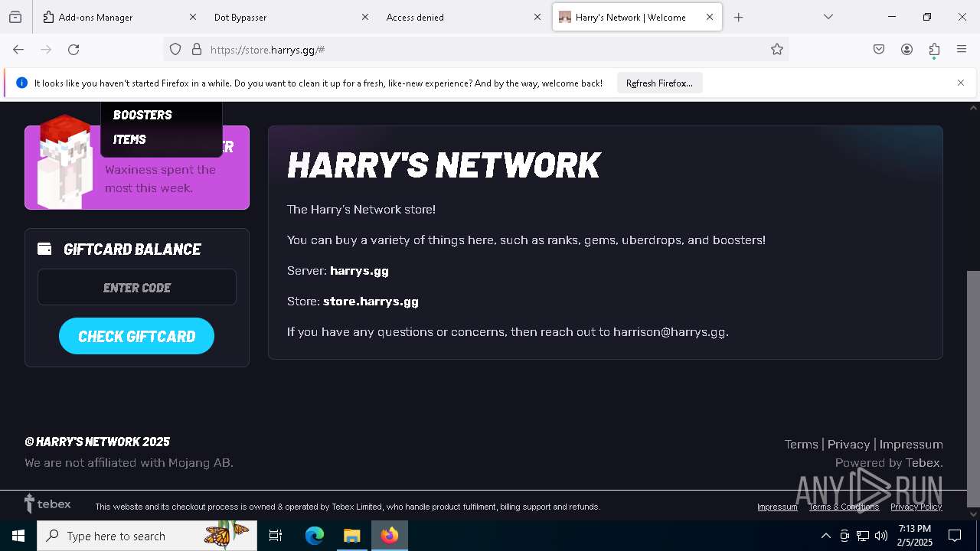The height and width of the screenshot is (551, 980).
Task: Dismiss the Refresh Firefox notification bar
Action: click(961, 83)
